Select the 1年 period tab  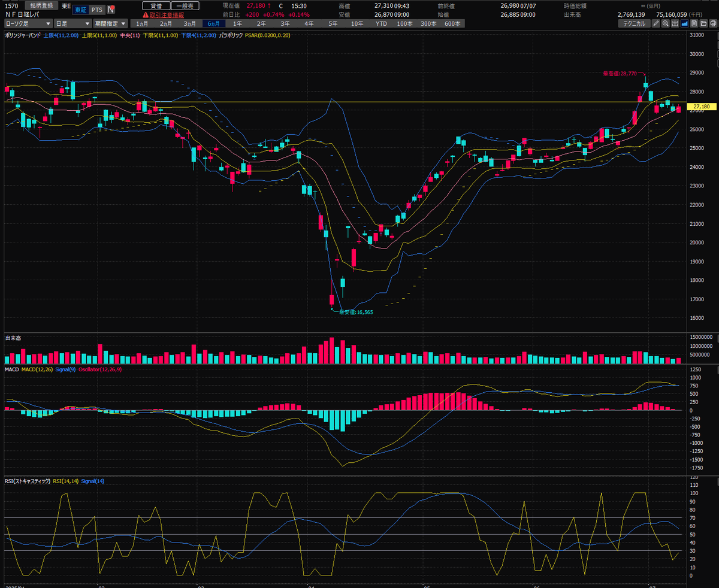(238, 23)
